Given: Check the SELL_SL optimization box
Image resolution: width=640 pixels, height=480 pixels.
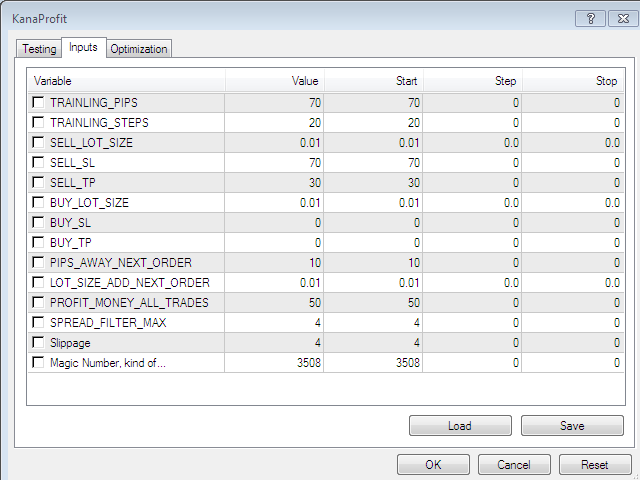Looking at the screenshot, I should (38, 162).
